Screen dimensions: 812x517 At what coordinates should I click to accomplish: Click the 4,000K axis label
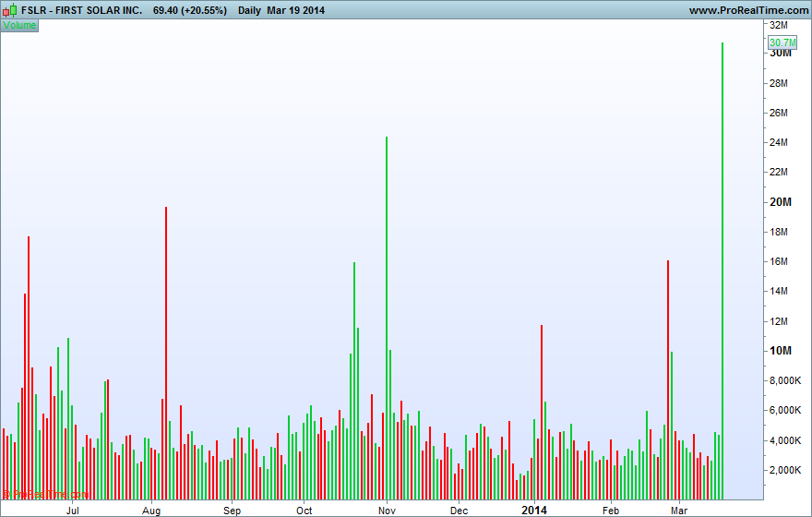point(785,440)
